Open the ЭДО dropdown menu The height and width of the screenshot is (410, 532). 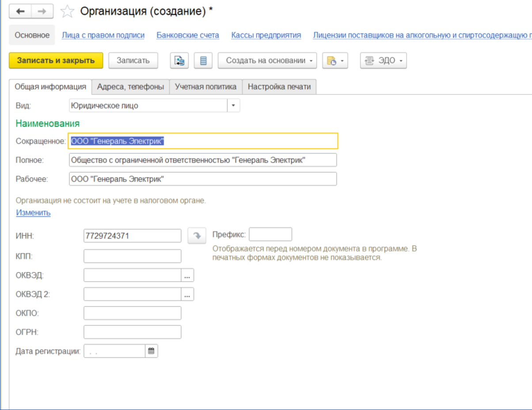384,61
